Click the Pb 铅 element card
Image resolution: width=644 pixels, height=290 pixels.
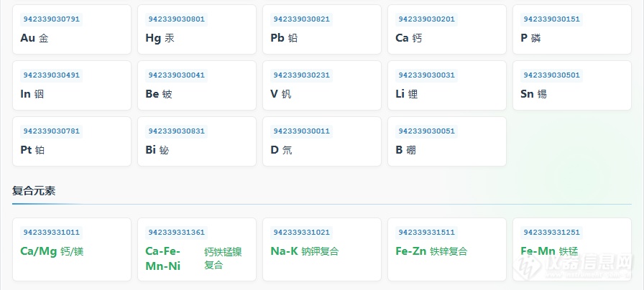coord(321,29)
